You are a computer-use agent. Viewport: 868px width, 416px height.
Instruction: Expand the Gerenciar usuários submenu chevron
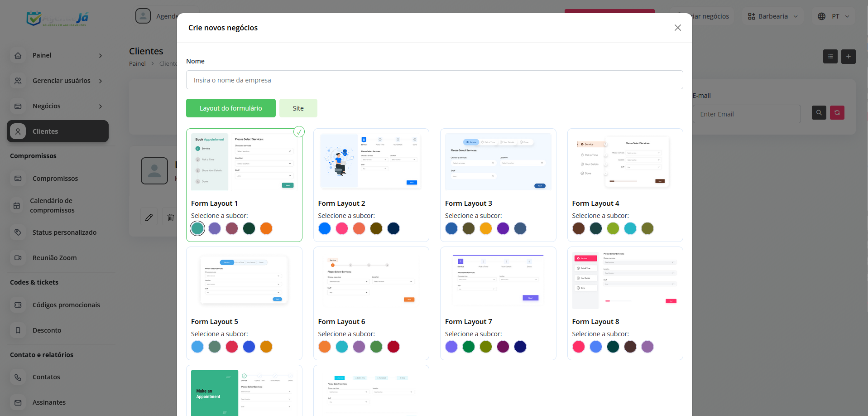[x=101, y=81]
